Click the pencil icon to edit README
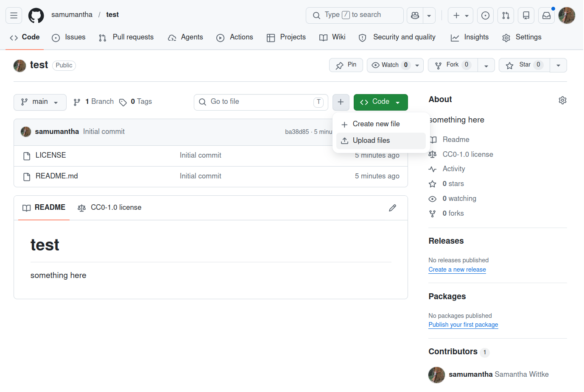This screenshot has height=392, width=584. 392,208
